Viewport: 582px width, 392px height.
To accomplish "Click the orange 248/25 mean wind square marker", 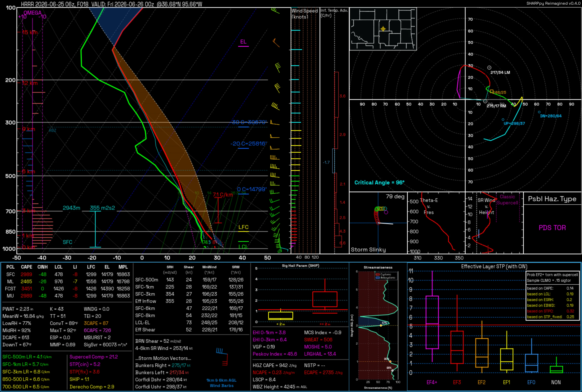I will 492,91.
